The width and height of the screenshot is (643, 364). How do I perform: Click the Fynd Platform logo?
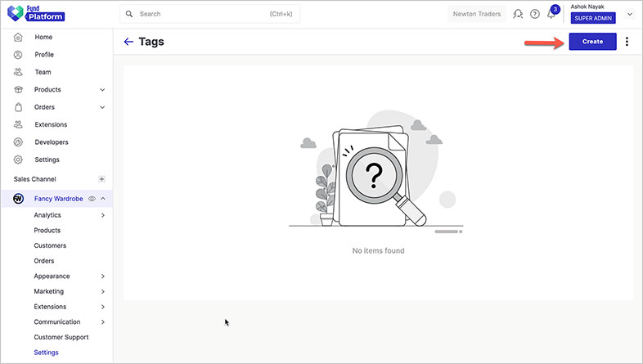(x=36, y=14)
